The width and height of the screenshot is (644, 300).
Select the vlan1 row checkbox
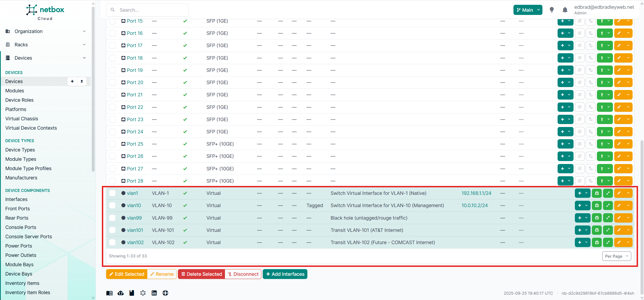pyautogui.click(x=112, y=193)
